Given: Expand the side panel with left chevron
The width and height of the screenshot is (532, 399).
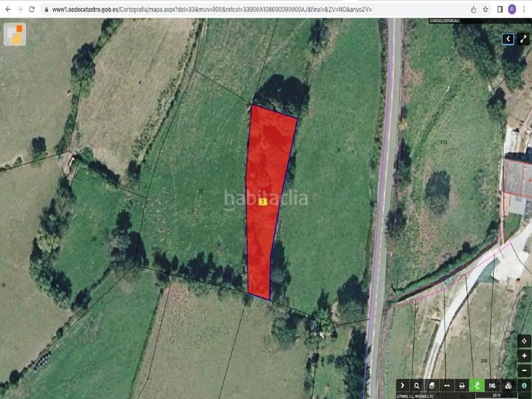Looking at the screenshot, I should pyautogui.click(x=508, y=39).
